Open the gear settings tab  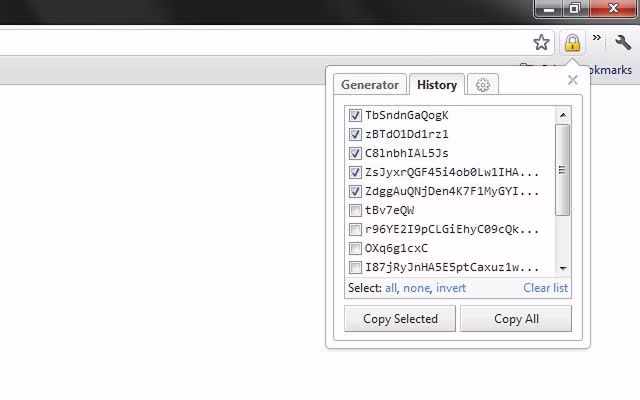[483, 85]
